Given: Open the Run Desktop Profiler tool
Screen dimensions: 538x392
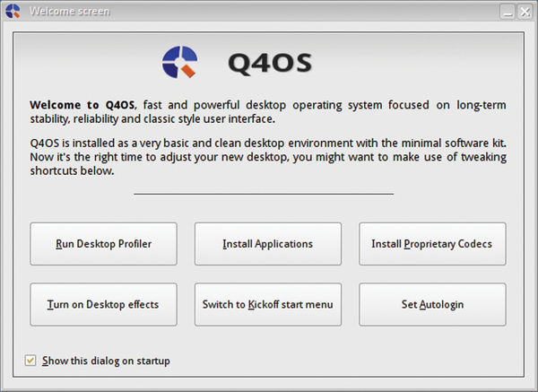Looking at the screenshot, I should pyautogui.click(x=104, y=244).
